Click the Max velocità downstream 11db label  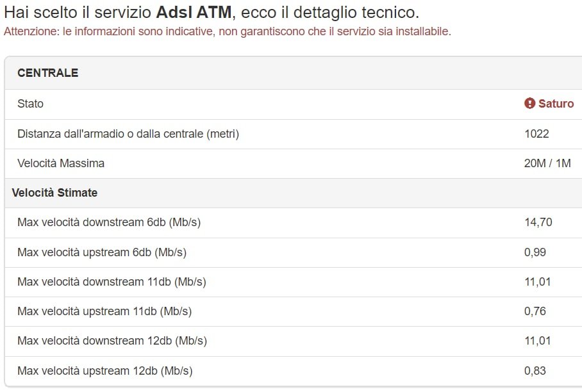pos(112,282)
